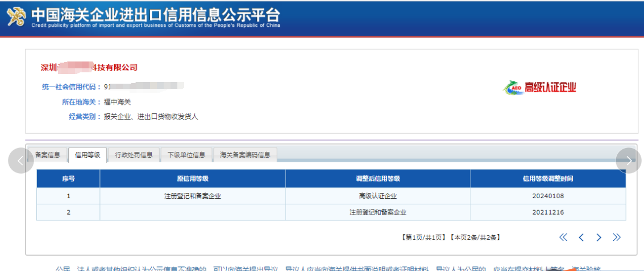Click the 经营类别 label
The width and height of the screenshot is (644, 271).
tap(85, 117)
